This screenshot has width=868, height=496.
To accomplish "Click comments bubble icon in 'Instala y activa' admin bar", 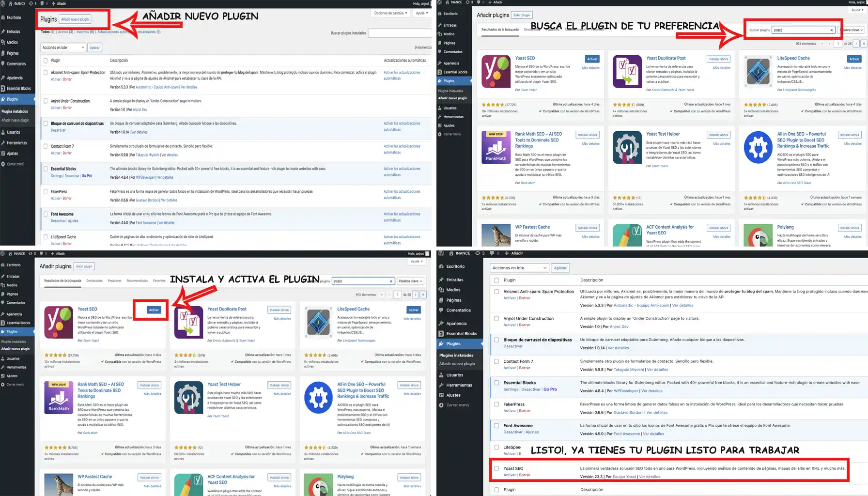I will coord(42,253).
